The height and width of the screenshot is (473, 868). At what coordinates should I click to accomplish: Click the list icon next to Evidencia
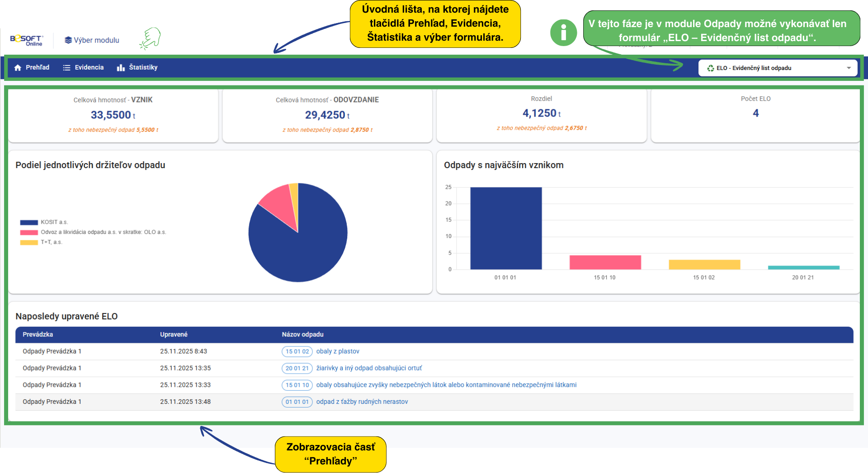66,68
